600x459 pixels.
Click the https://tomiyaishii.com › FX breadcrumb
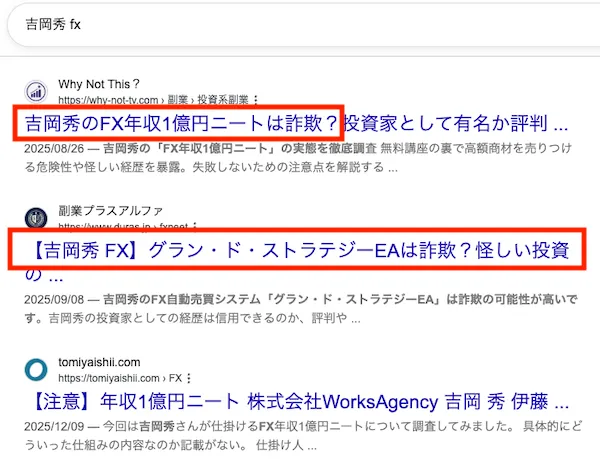click(x=120, y=378)
